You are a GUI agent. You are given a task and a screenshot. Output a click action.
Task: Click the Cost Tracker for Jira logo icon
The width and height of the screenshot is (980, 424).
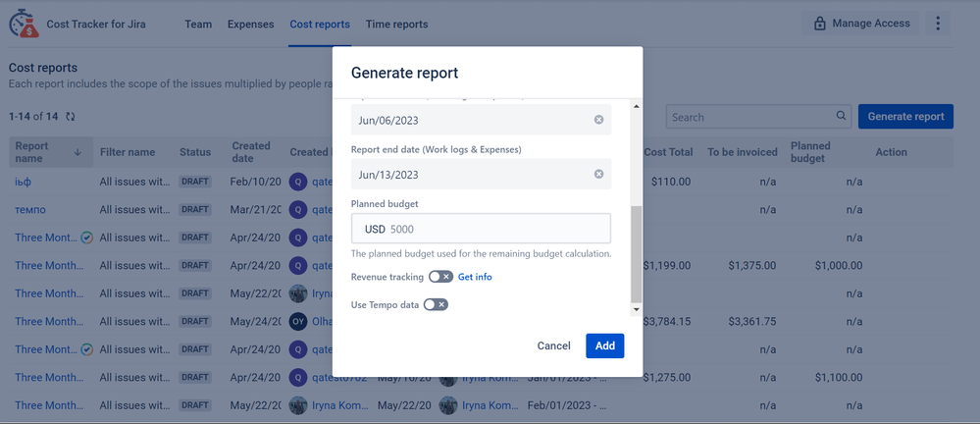tap(24, 24)
